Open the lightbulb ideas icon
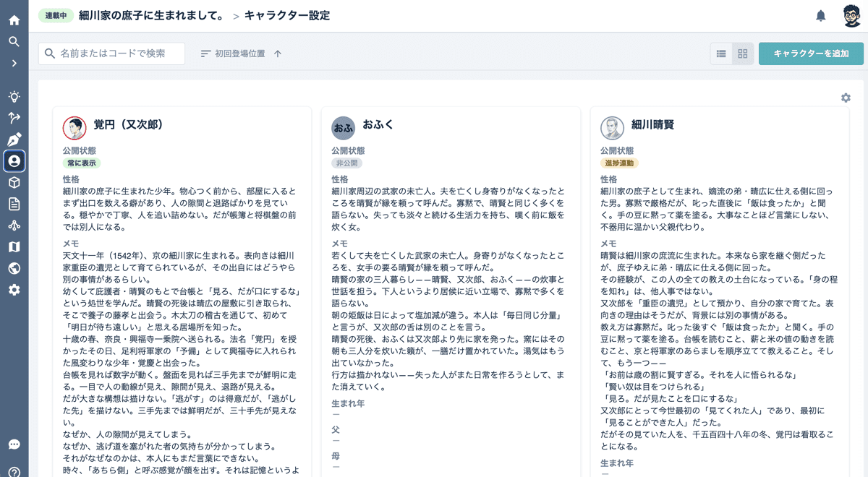868x477 pixels. [14, 96]
